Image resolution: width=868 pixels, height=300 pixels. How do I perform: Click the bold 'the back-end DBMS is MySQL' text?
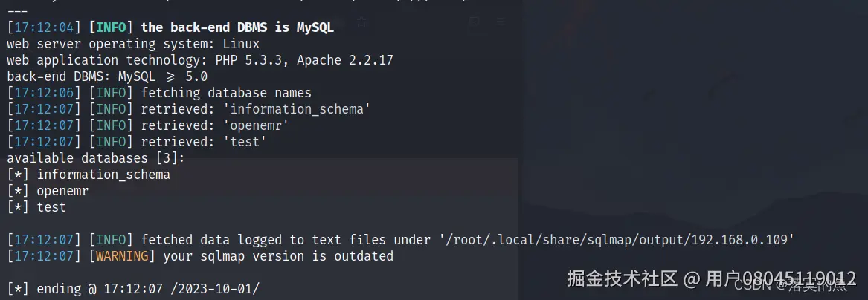[x=237, y=27]
